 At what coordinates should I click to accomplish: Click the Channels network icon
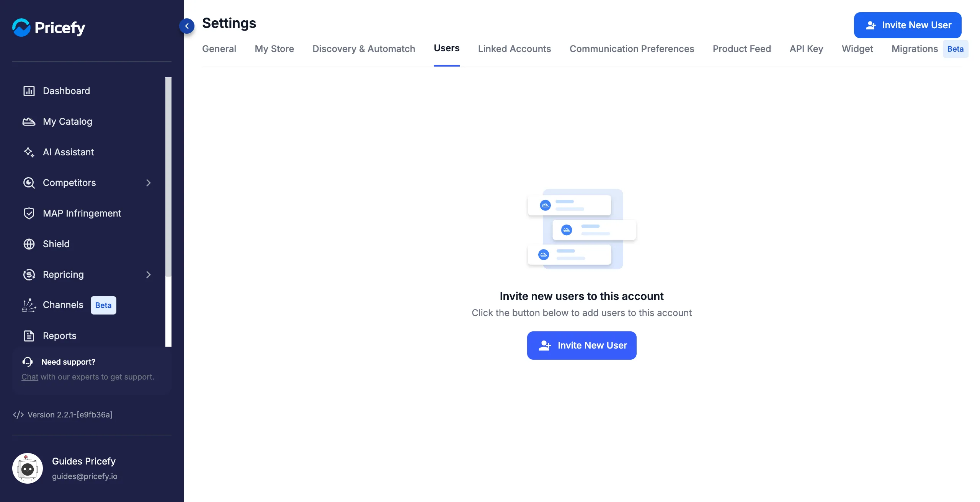click(x=29, y=305)
